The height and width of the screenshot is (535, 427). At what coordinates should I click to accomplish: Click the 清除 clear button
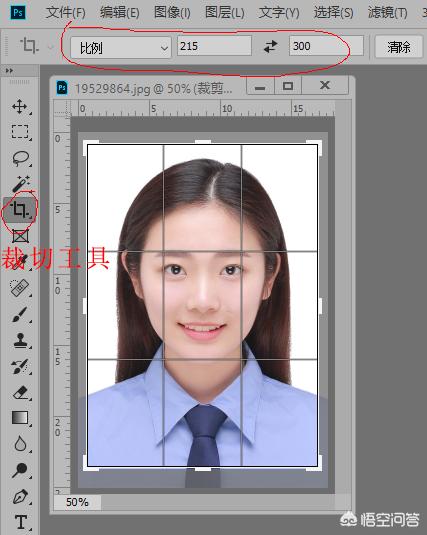click(x=399, y=47)
